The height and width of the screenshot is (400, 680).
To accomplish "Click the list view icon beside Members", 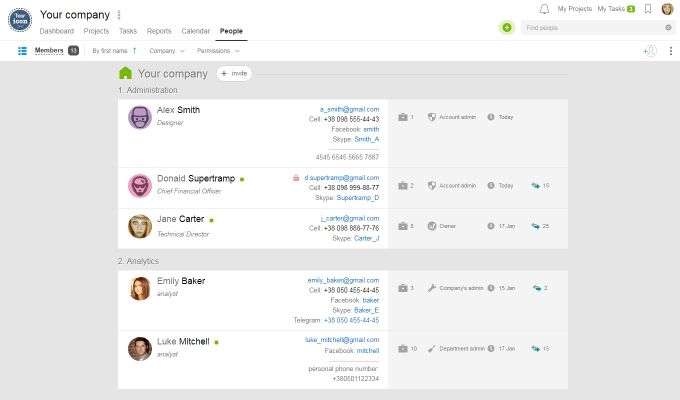I will [x=22, y=50].
